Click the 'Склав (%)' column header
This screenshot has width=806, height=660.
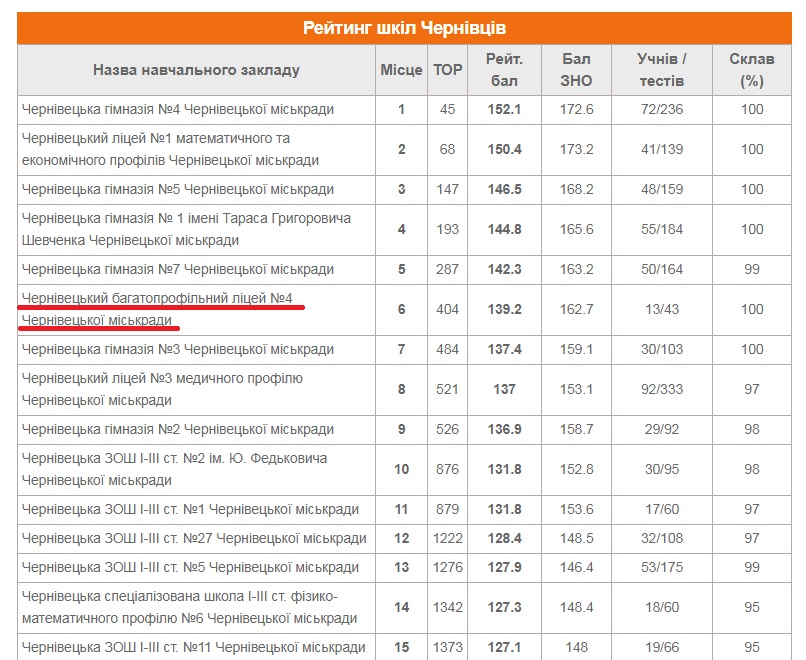click(x=752, y=70)
